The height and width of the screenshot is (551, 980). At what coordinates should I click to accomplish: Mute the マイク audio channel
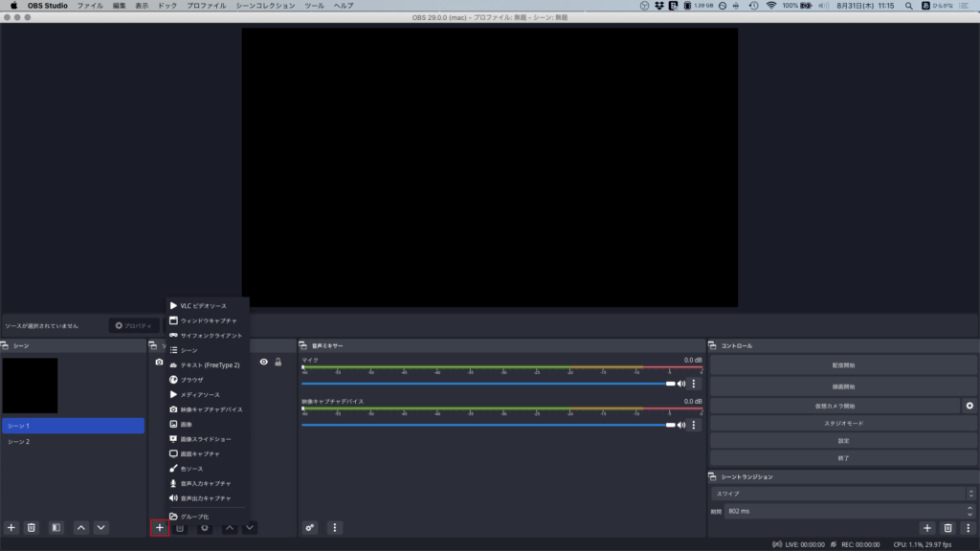click(x=681, y=384)
